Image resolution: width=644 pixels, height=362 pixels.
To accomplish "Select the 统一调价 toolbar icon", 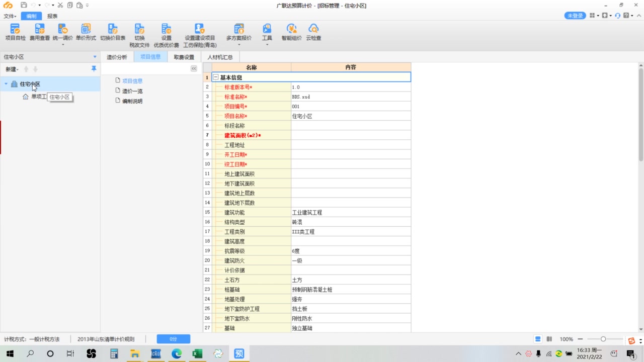I will pos(63,29).
